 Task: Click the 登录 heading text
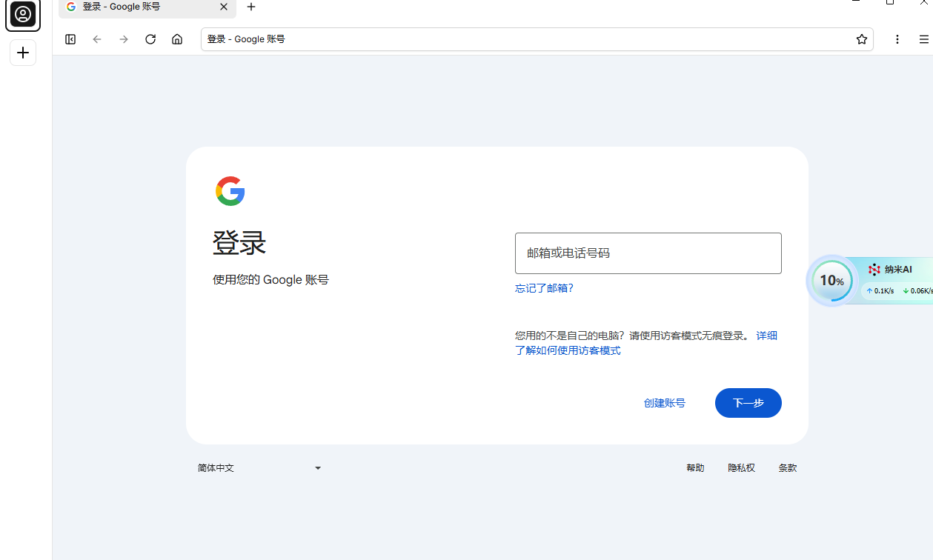(239, 243)
